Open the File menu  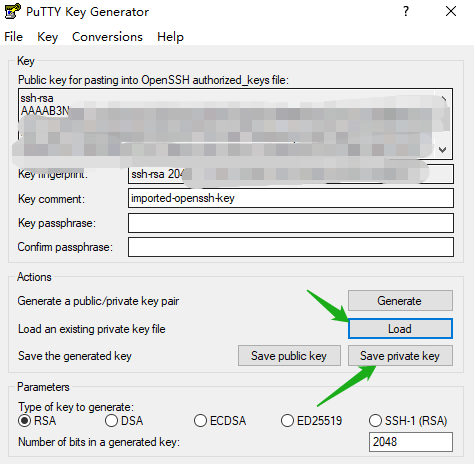pos(13,37)
